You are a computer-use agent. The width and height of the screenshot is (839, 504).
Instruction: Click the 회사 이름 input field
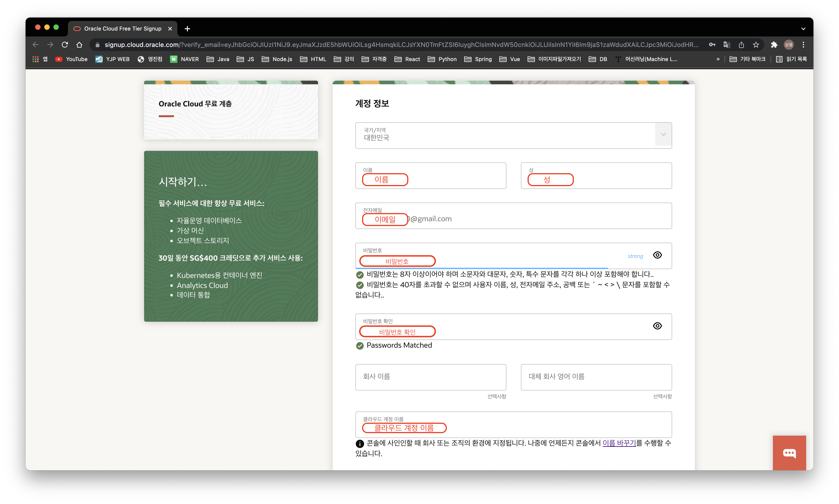(430, 377)
